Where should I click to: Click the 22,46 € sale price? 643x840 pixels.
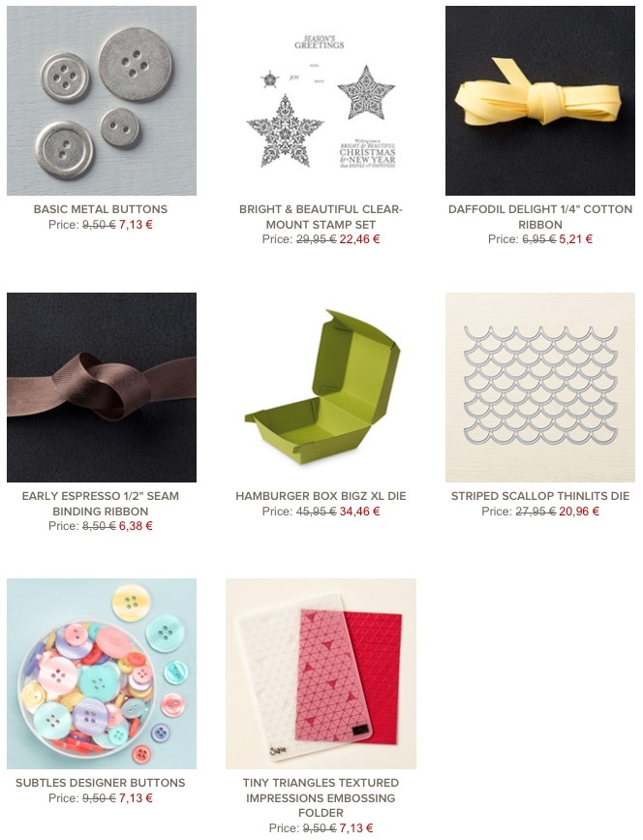pyautogui.click(x=359, y=239)
